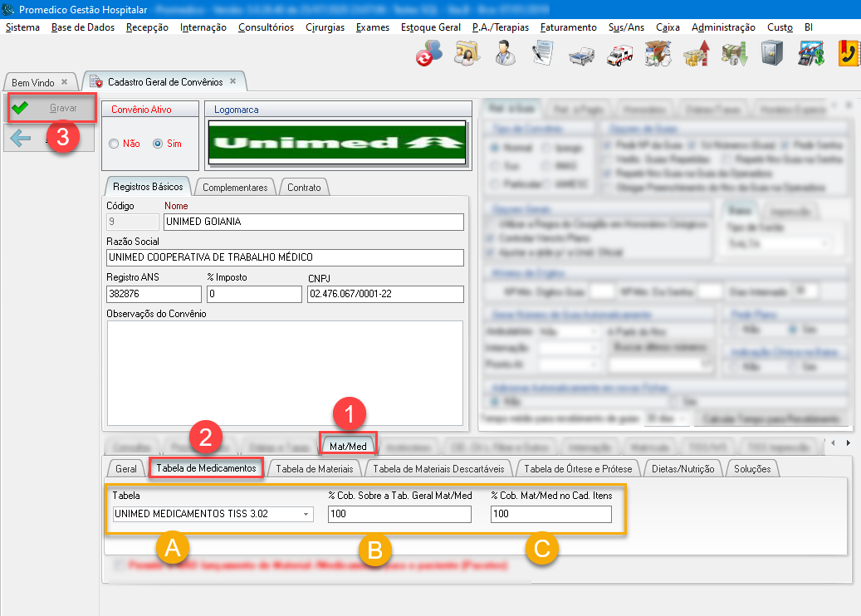861x616 pixels.
Task: Click % Cob. Mat/Med no Cad. Itens field
Action: click(551, 514)
